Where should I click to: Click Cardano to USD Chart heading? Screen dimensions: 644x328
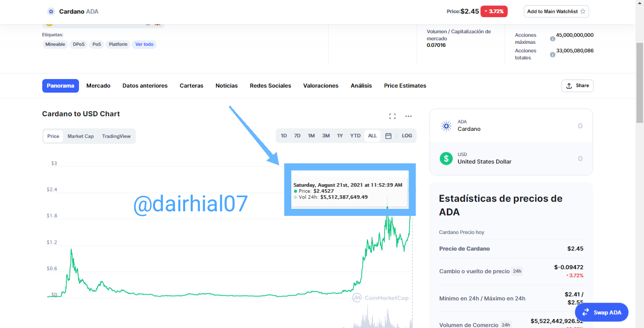pyautogui.click(x=81, y=114)
